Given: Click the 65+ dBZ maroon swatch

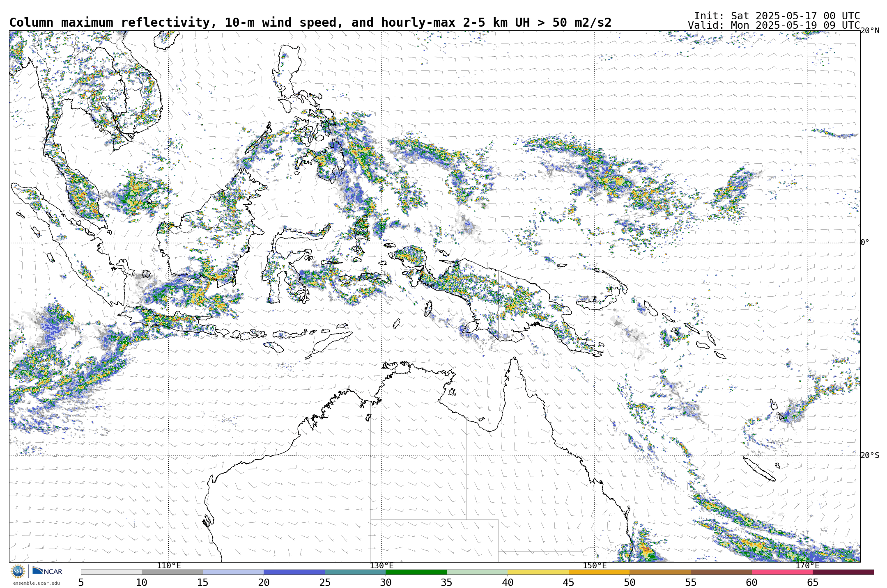Looking at the screenshot, I should (x=843, y=572).
